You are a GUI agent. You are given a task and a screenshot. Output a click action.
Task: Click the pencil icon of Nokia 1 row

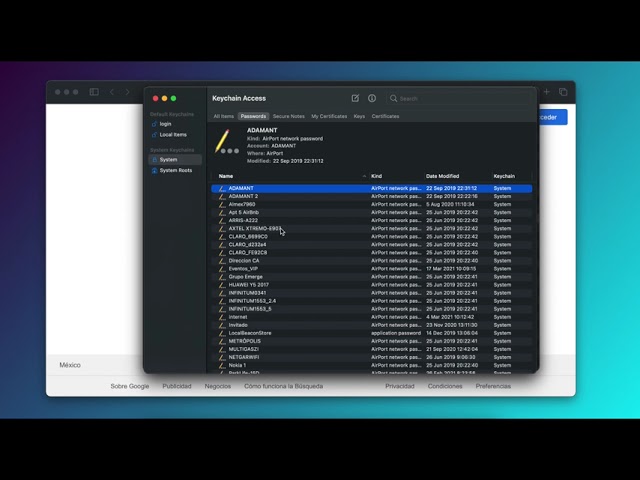tap(222, 365)
